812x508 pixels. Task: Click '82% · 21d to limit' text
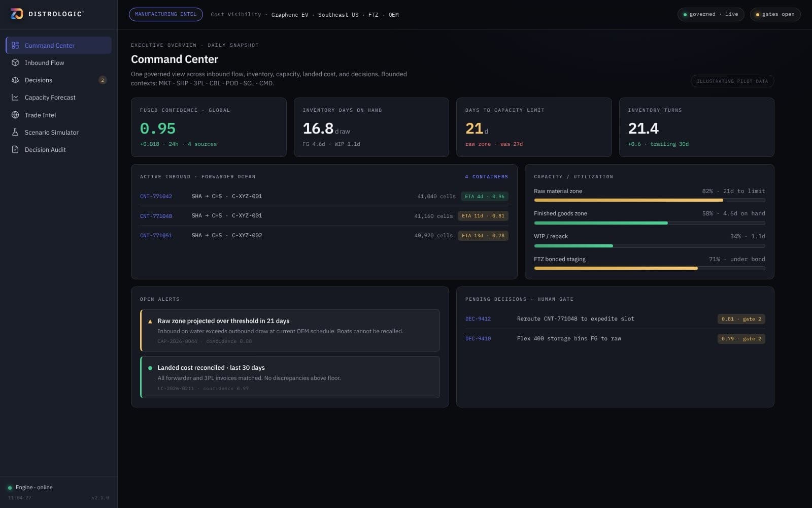[x=733, y=192]
